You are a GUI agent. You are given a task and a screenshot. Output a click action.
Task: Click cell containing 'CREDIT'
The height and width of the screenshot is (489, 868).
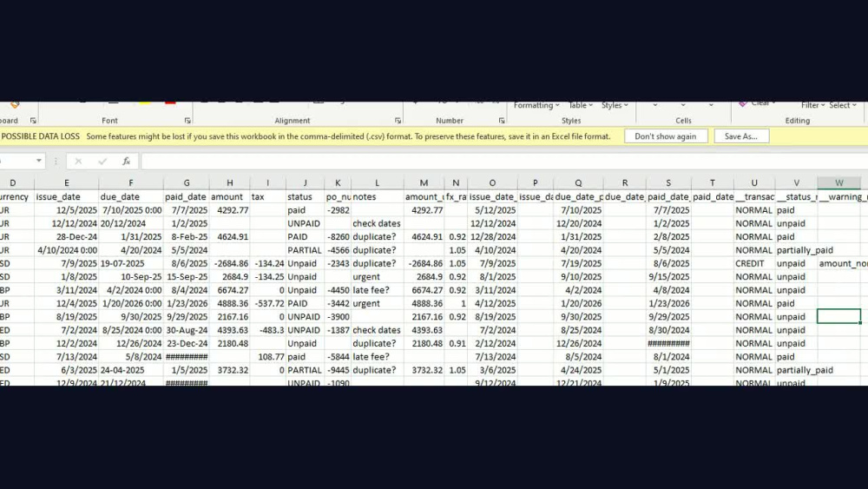click(x=754, y=263)
